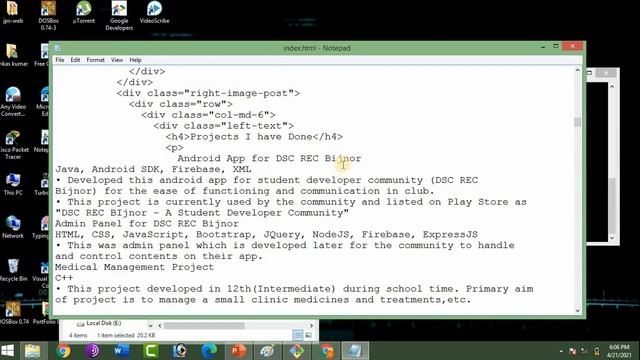Select the jps-web folder desktop icon
The width and height of the screenshot is (640, 360).
click(13, 13)
